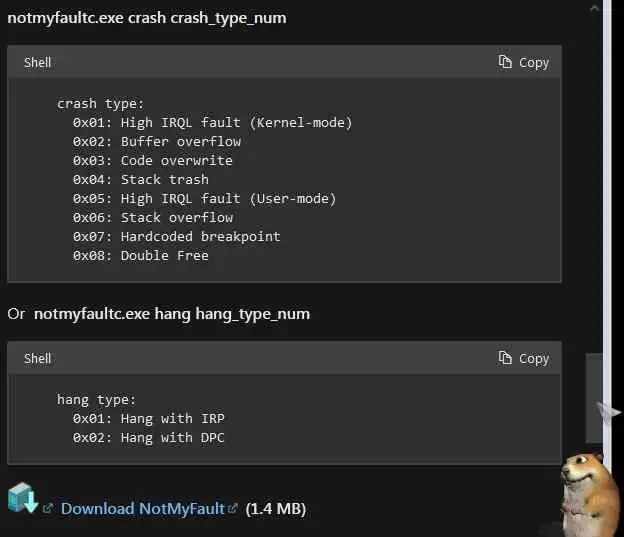Click the (1.4 MB) file size text

[276, 509]
